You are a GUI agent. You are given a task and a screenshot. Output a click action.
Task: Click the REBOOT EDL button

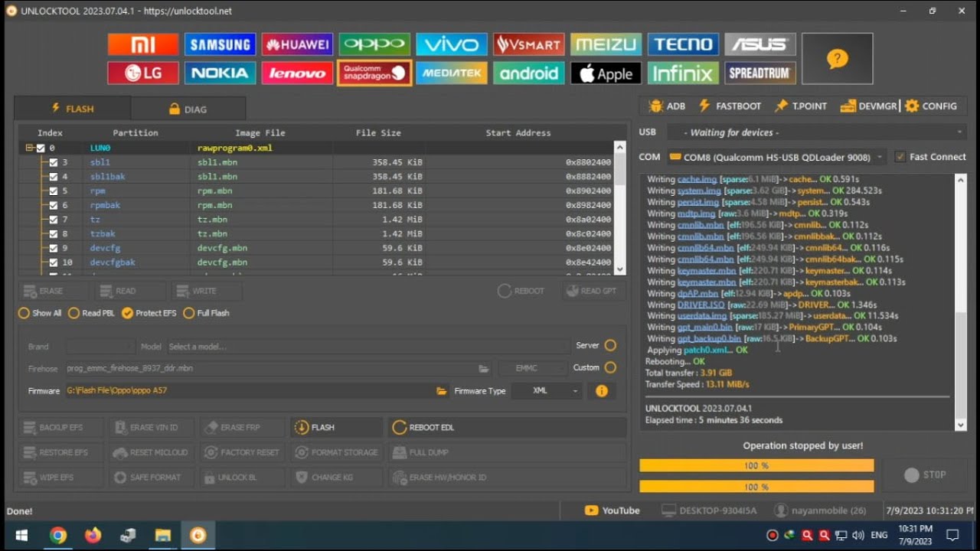pos(508,427)
